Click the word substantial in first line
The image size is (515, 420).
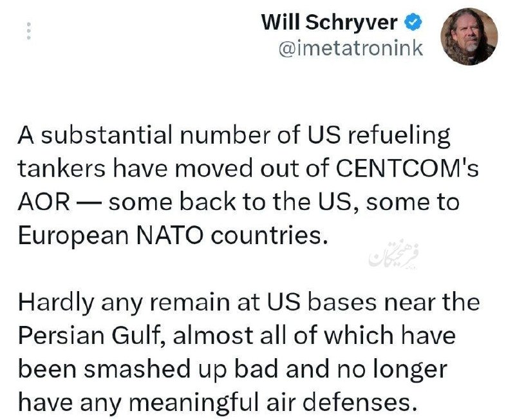[107, 135]
